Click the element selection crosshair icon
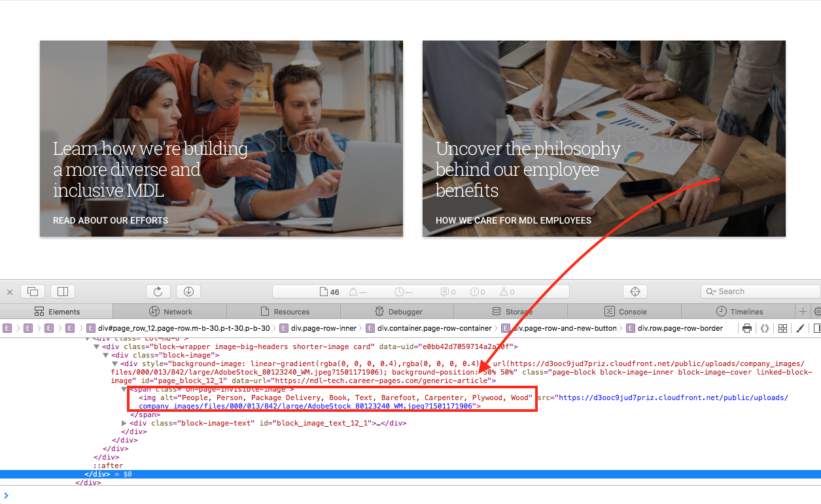The image size is (821, 504). 634,292
